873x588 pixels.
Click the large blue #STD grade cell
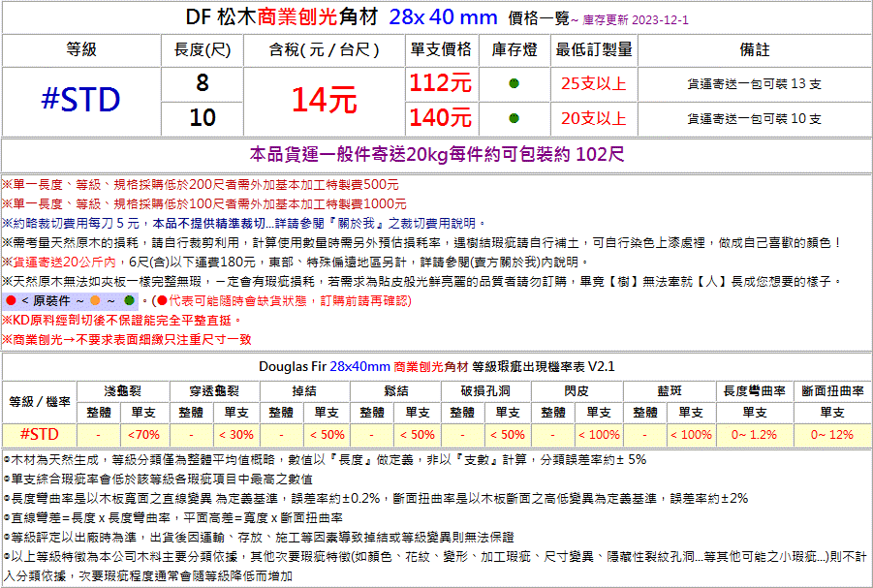tap(81, 100)
